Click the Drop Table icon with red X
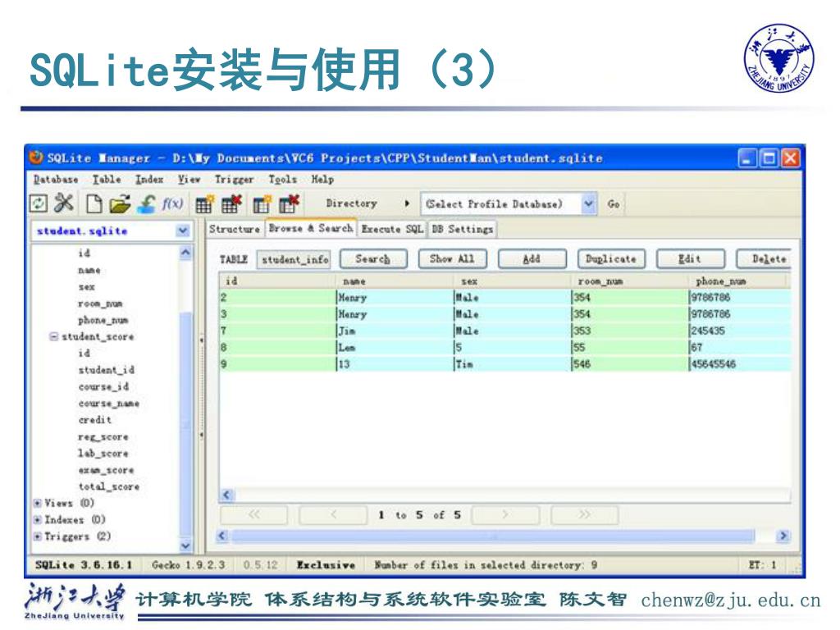Viewport: 840px width, 630px height. 231,204
